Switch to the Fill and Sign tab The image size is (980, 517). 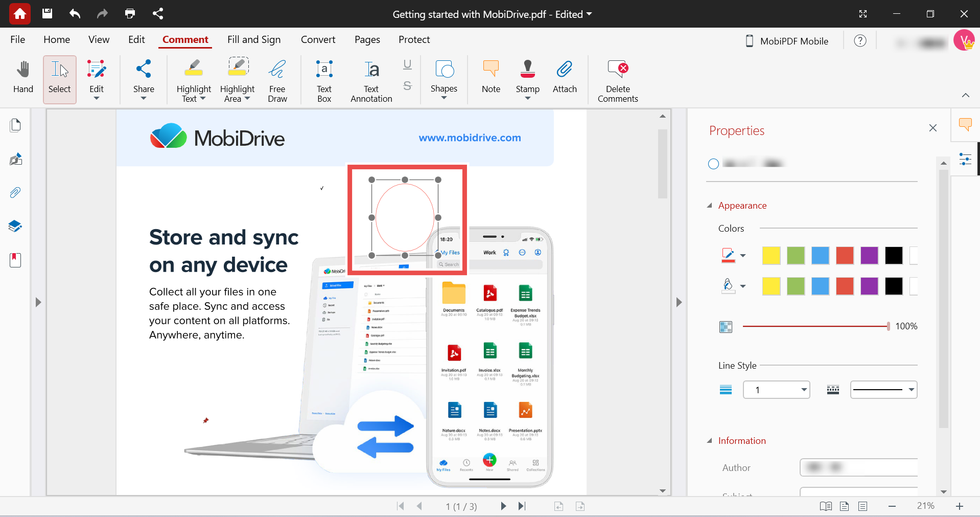point(254,39)
